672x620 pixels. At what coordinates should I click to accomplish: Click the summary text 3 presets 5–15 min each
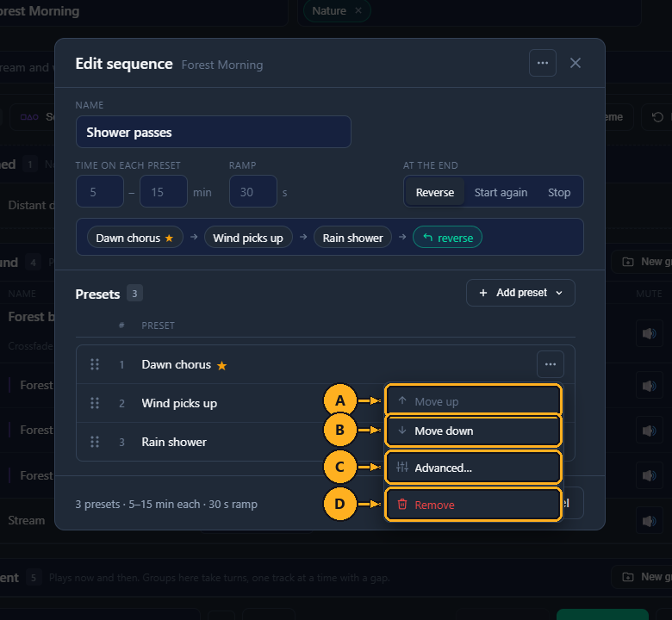click(x=166, y=504)
